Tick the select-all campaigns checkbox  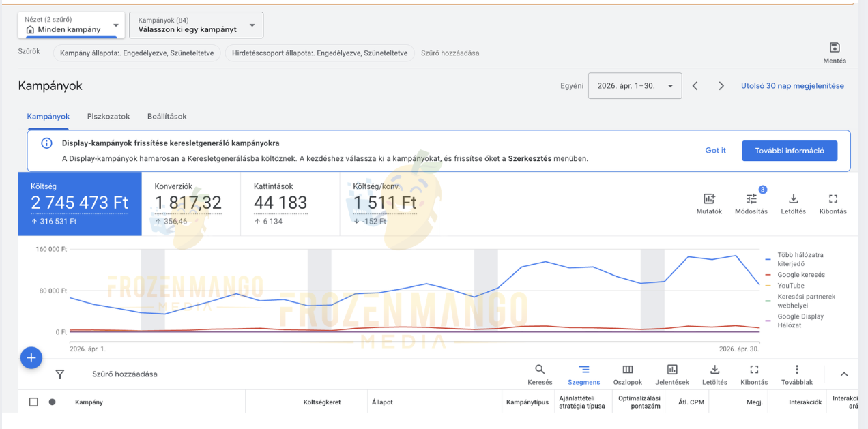(33, 402)
